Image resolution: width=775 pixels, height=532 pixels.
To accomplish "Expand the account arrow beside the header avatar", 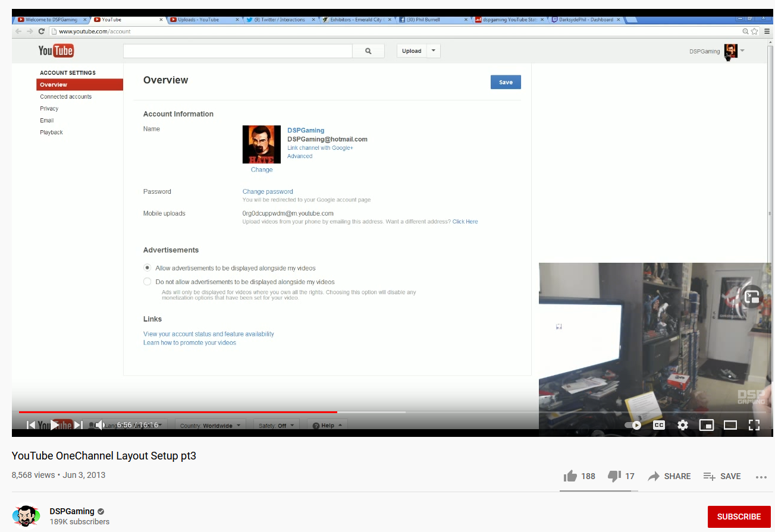I will pos(742,51).
